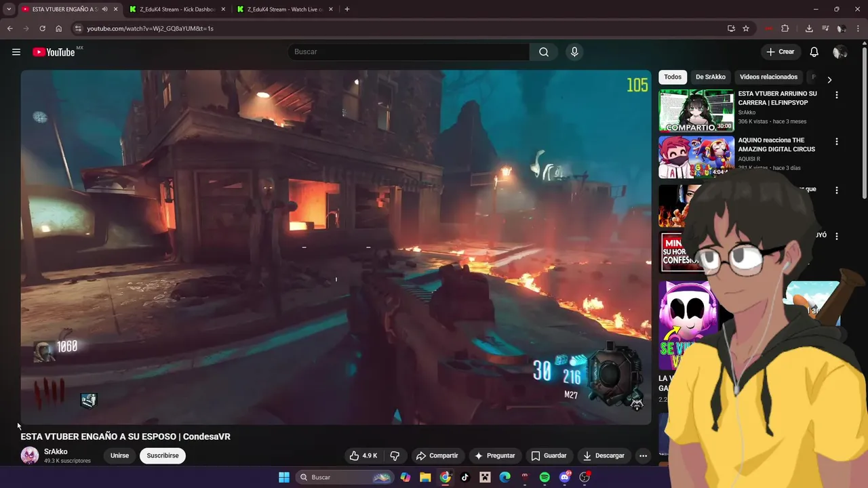Select the De SrAkko filter chip
The image size is (868, 488).
point(710,77)
